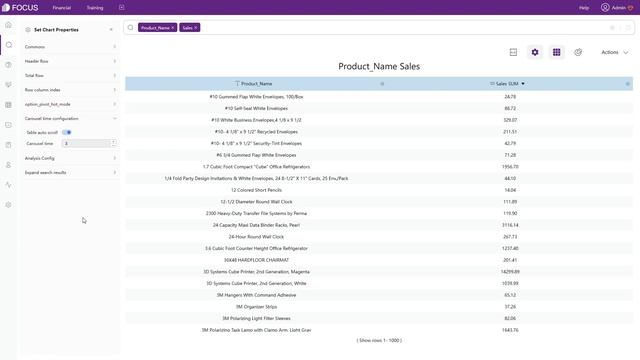Remove the Sales search tag

[x=196, y=28]
